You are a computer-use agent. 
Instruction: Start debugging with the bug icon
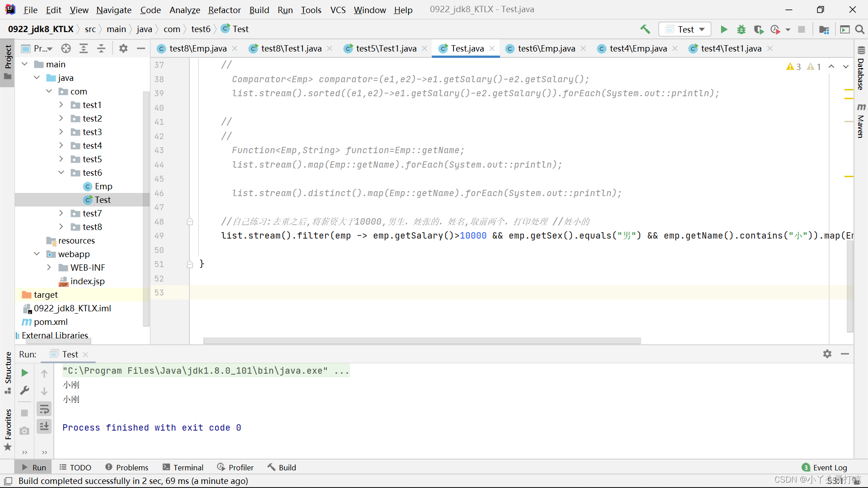741,29
